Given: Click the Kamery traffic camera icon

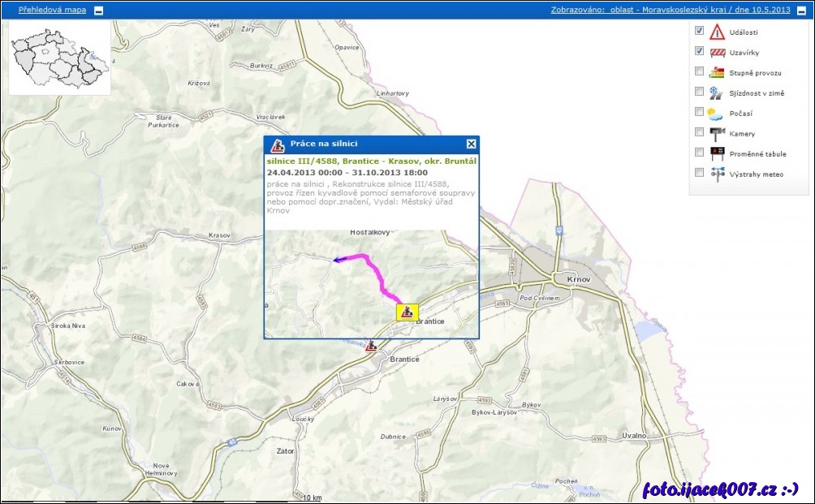Looking at the screenshot, I should click(717, 133).
